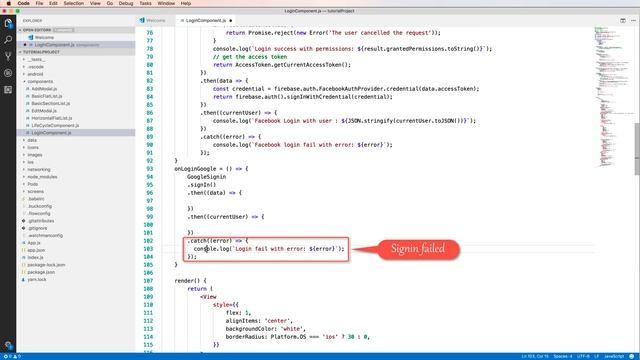Open the Edit menu
Screen dimensions: 640x360
click(x=53, y=3)
